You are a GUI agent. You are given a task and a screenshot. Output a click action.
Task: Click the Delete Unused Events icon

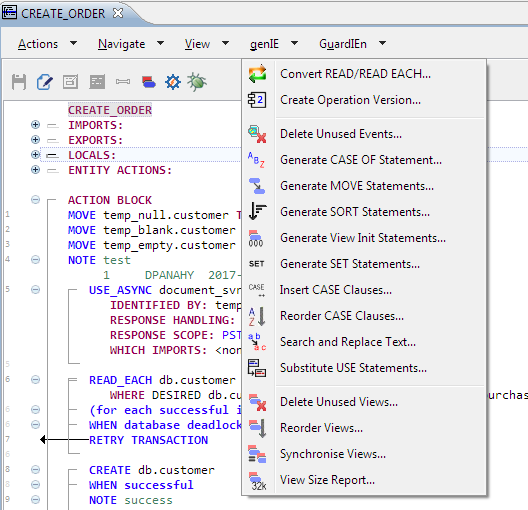[x=257, y=134]
